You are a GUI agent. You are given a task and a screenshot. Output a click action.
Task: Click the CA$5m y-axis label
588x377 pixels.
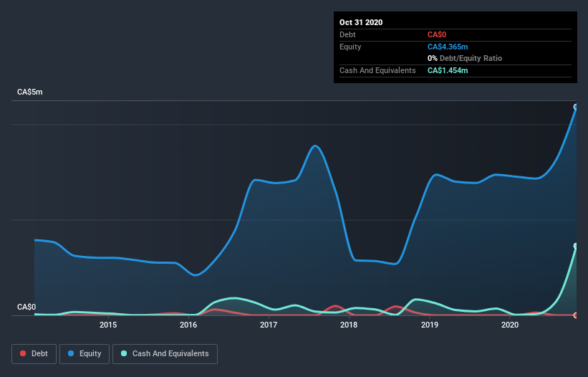coord(30,92)
